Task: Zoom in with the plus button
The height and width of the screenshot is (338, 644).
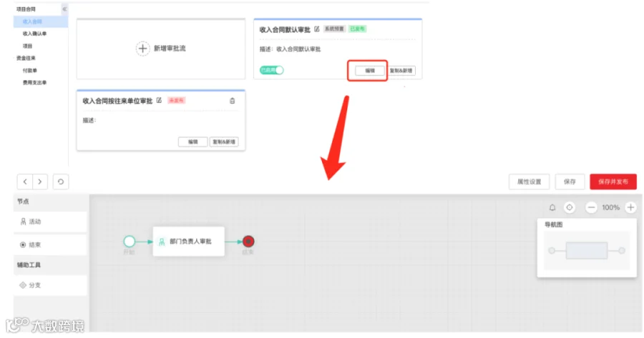Action: 630,207
